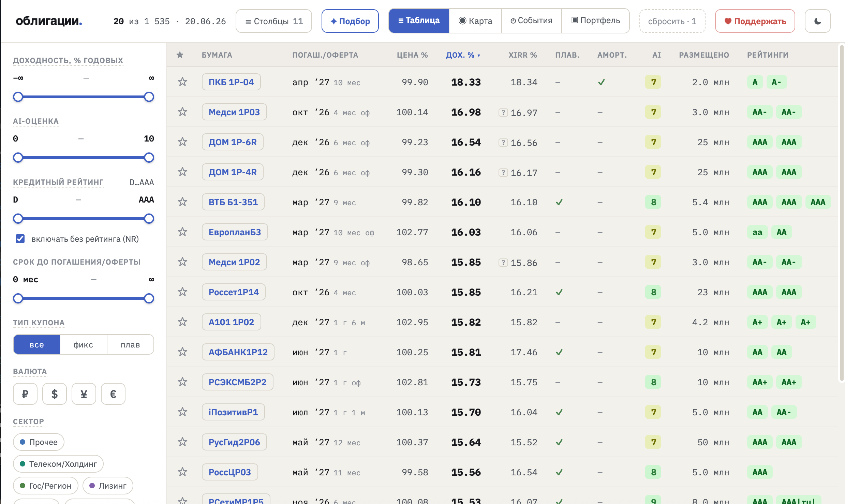Select 'плав' coupon type
This screenshot has width=845, height=504.
[130, 344]
